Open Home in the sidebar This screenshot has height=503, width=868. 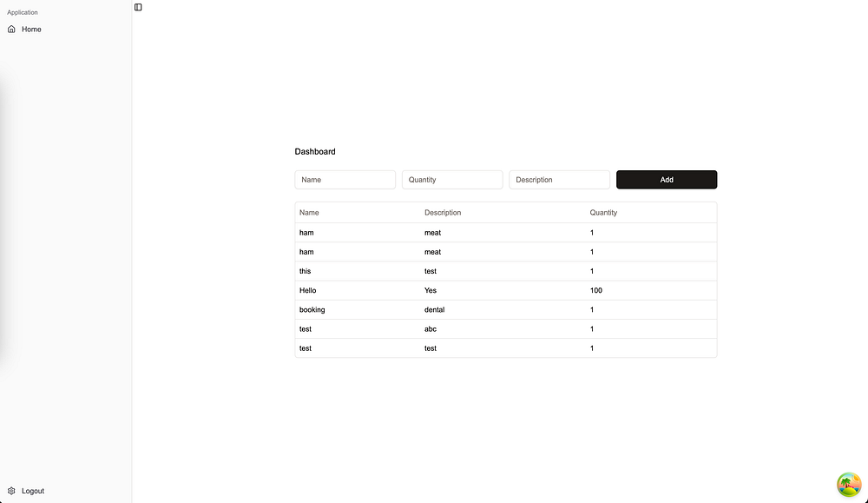(31, 30)
